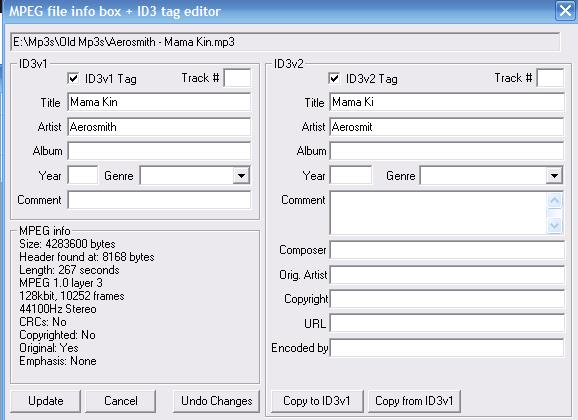Uncheck the ID3v1 Tag checkbox

tap(73, 79)
